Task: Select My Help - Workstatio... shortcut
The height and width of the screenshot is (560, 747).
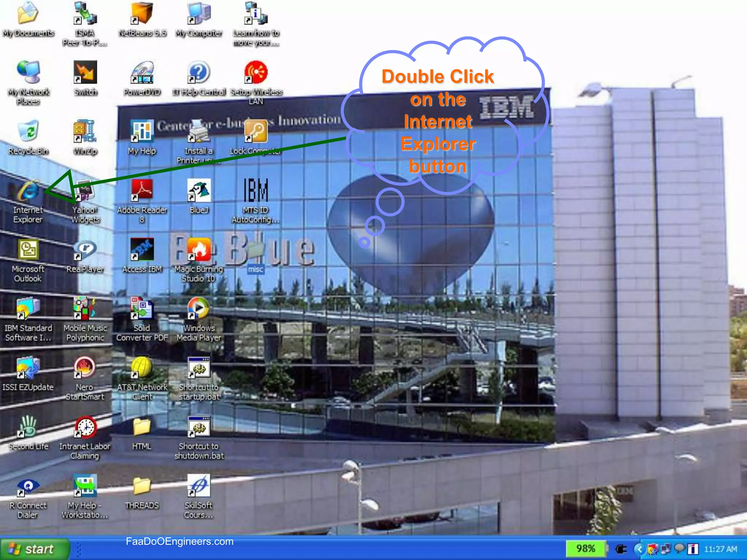Action: 85,486
